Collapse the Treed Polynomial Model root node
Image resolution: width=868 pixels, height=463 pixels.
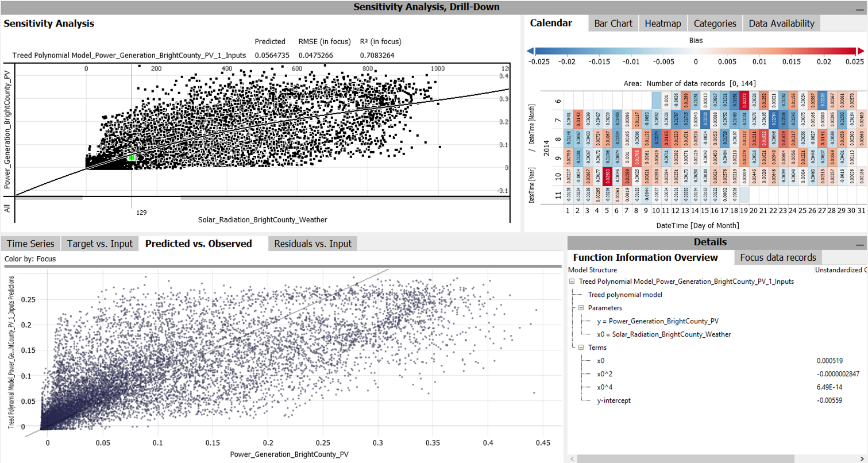tap(572, 281)
